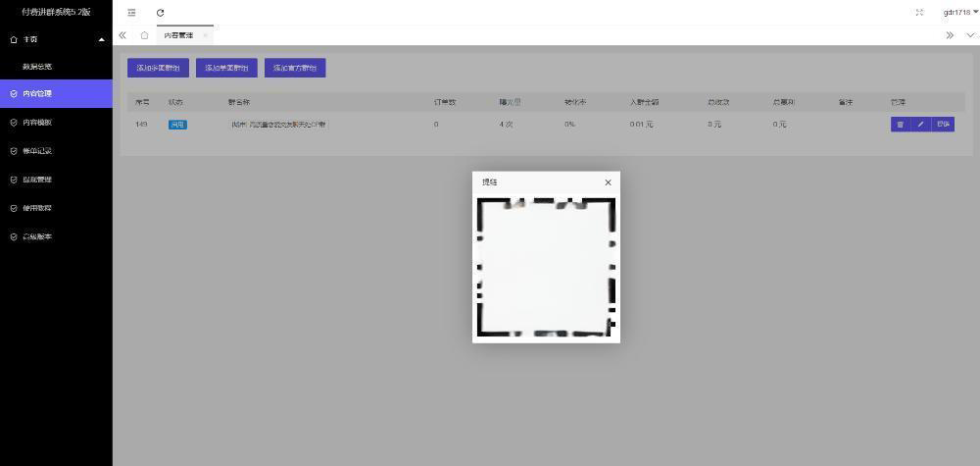This screenshot has width=980, height=466.
Task: Click the 0% conversion rate value
Action: click(569, 125)
